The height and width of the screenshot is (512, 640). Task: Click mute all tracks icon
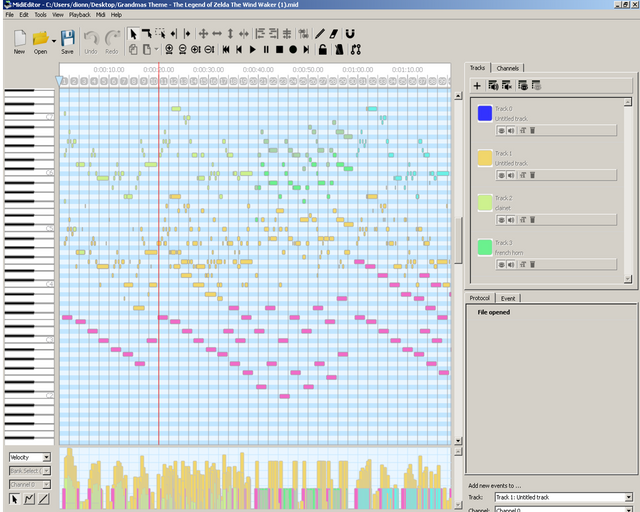coord(507,85)
